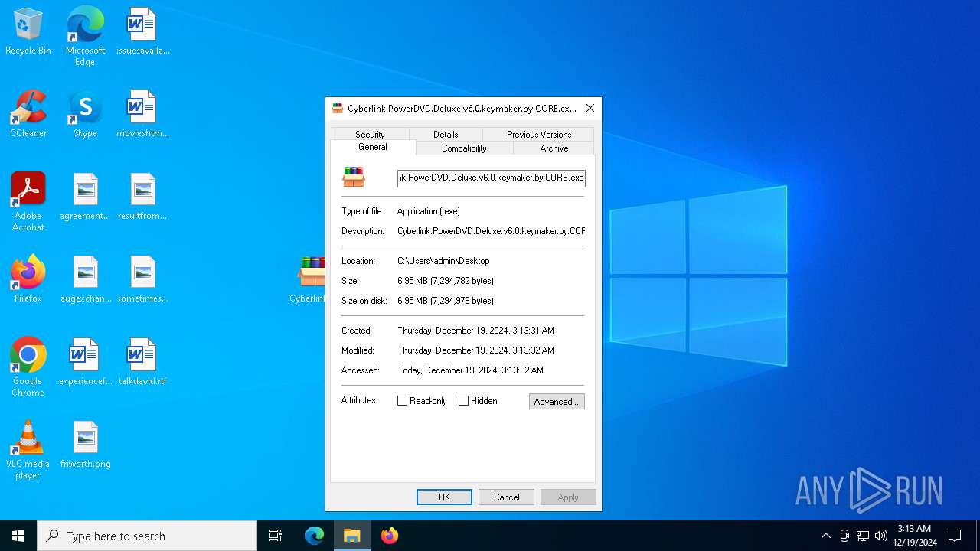The width and height of the screenshot is (980, 551).
Task: Enable the Hidden attribute checkbox
Action: [463, 401]
